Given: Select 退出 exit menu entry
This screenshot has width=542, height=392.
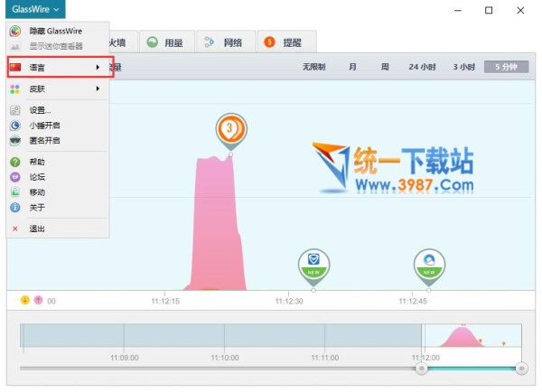Looking at the screenshot, I should pyautogui.click(x=58, y=229).
